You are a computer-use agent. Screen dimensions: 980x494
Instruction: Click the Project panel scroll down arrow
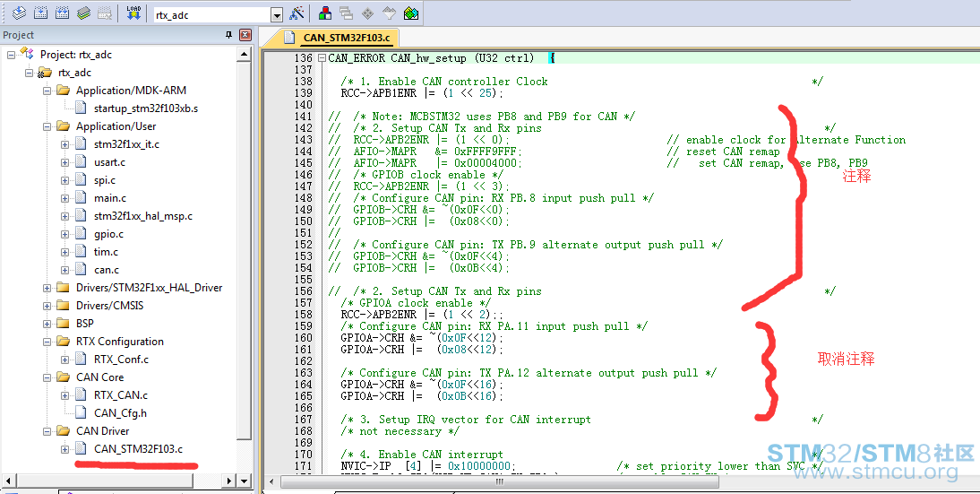245,481
